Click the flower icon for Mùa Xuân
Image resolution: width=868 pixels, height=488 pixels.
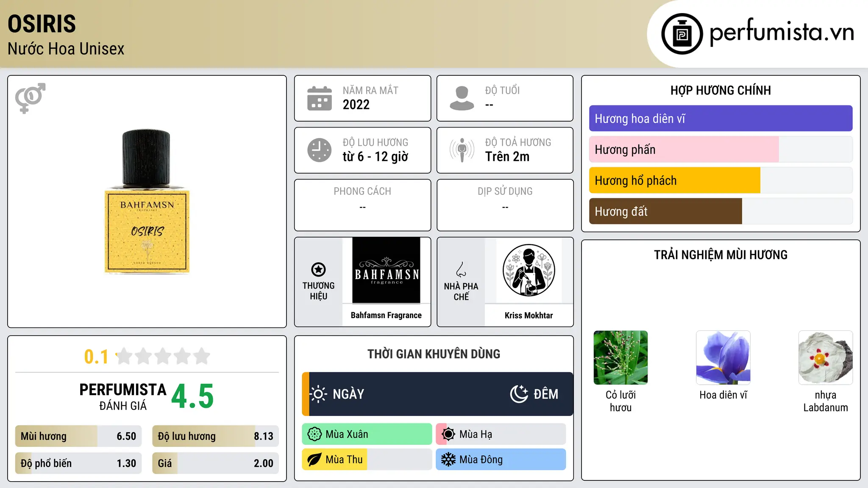[x=314, y=434]
